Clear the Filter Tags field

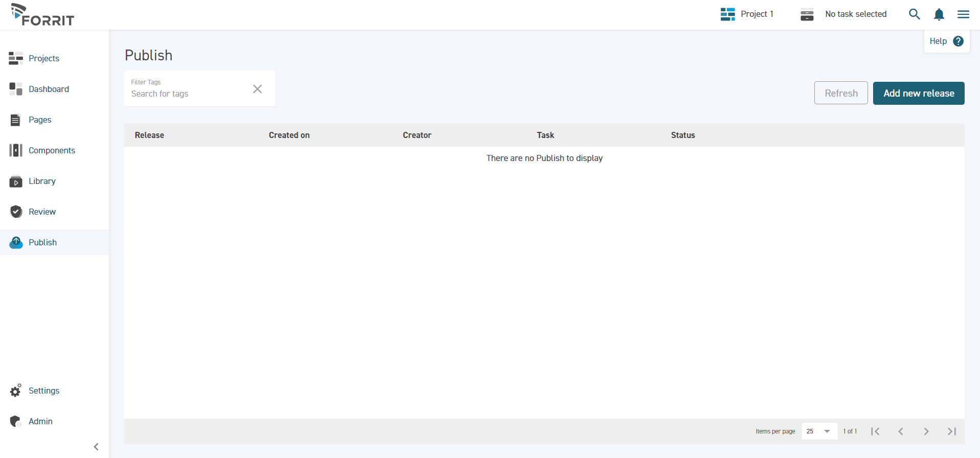pyautogui.click(x=257, y=89)
